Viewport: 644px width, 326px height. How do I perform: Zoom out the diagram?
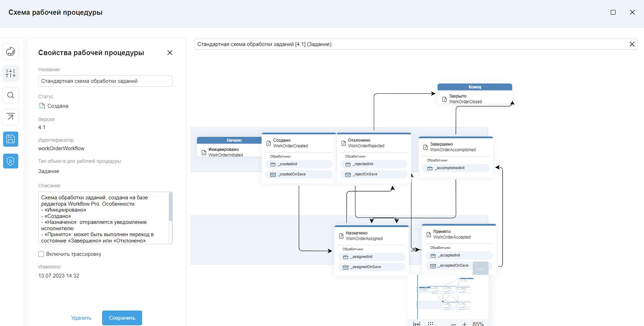[453, 324]
